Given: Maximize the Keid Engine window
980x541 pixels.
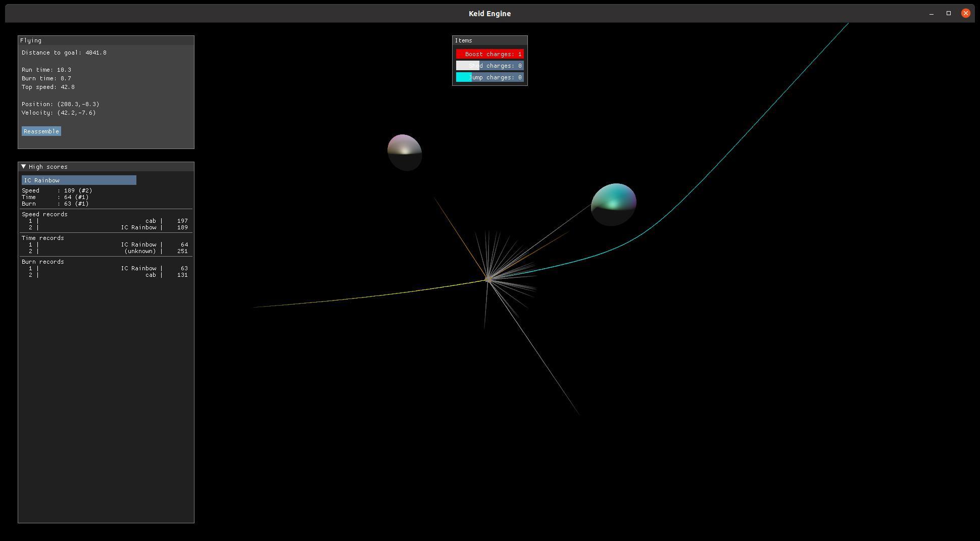Looking at the screenshot, I should click(x=949, y=14).
